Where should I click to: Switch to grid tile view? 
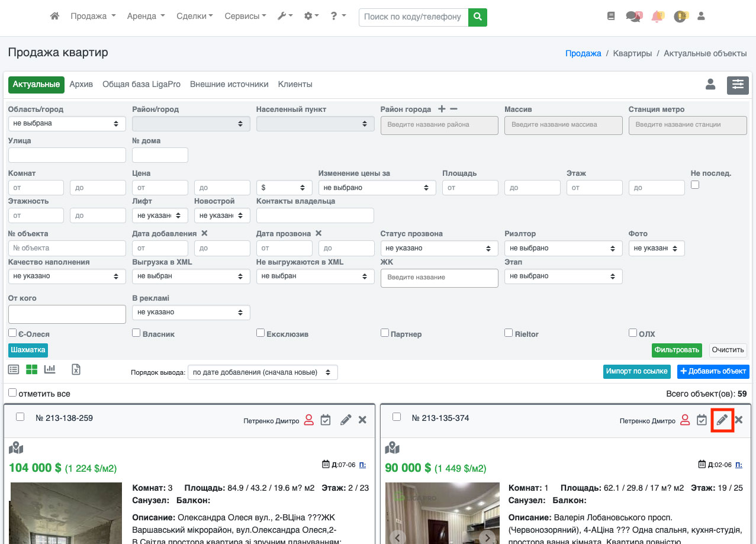pyautogui.click(x=31, y=369)
